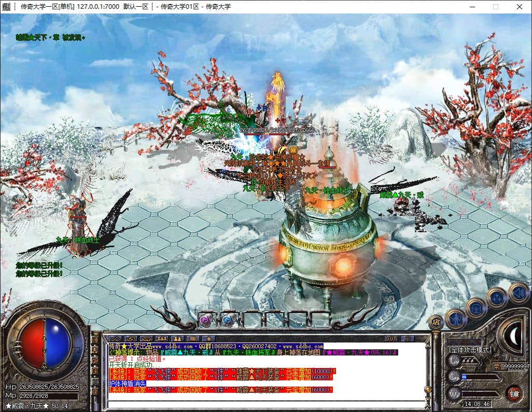This screenshot has height=412, width=532.
Task: Use the purple scroll in the first quick slot
Action: (x=206, y=320)
